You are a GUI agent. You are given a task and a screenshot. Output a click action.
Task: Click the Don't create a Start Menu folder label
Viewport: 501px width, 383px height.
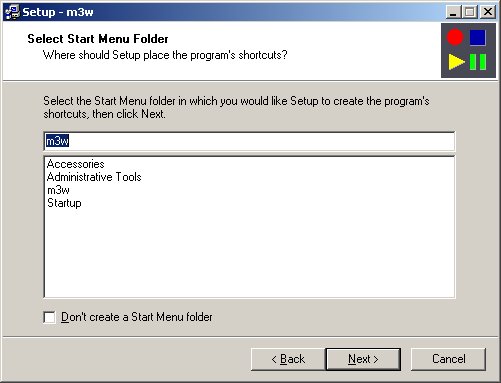click(x=137, y=317)
